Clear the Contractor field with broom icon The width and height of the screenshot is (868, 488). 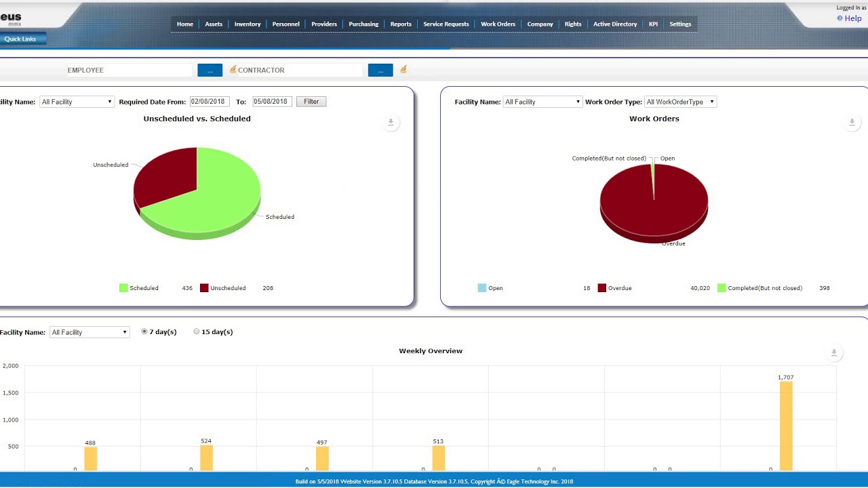[403, 69]
